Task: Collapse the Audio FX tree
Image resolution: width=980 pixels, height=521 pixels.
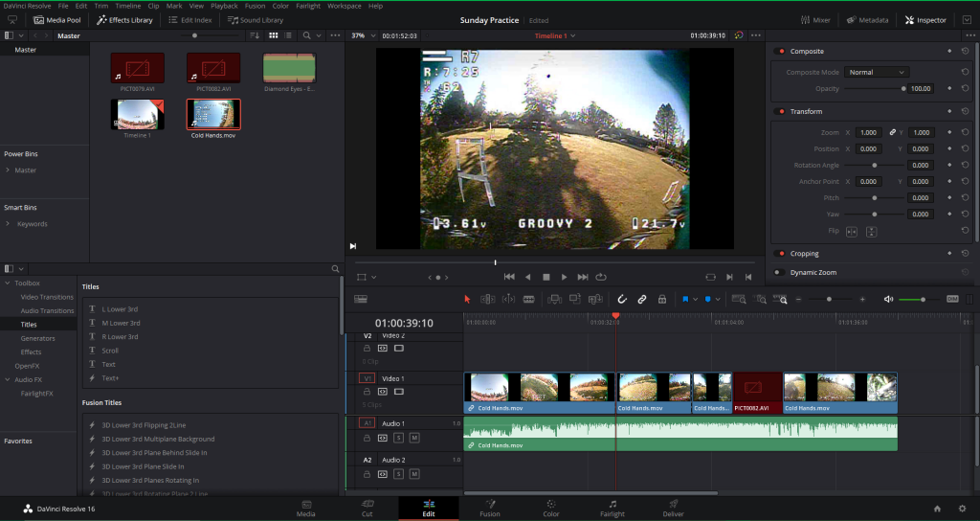Action: pos(8,379)
